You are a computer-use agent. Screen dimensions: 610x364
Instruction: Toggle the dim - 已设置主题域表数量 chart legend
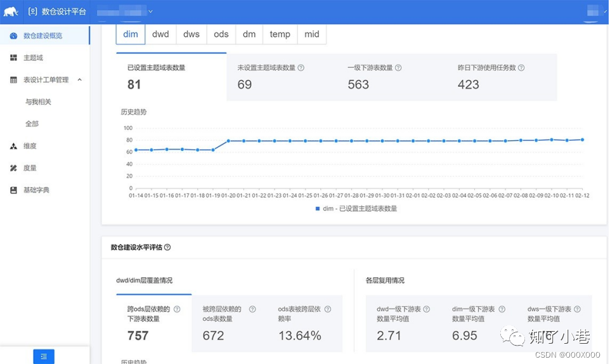pyautogui.click(x=356, y=209)
